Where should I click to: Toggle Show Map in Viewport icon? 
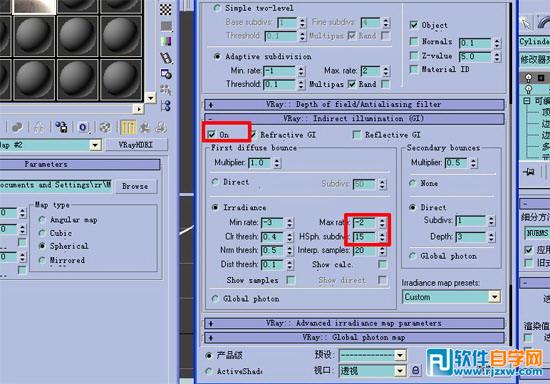click(105, 127)
